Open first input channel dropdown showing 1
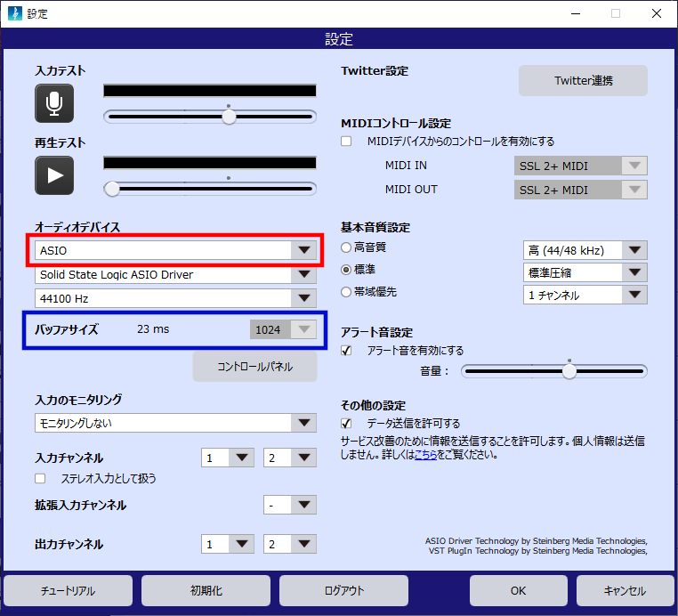Screen dimensions: 678x616 click(228, 458)
